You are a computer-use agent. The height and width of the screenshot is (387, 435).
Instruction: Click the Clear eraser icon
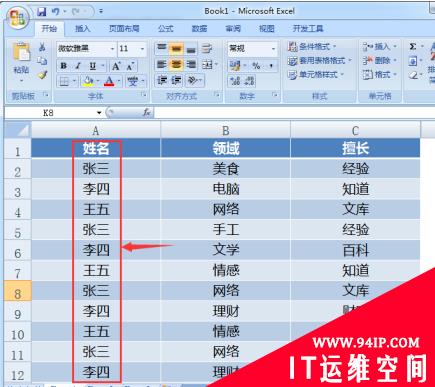tap(413, 75)
